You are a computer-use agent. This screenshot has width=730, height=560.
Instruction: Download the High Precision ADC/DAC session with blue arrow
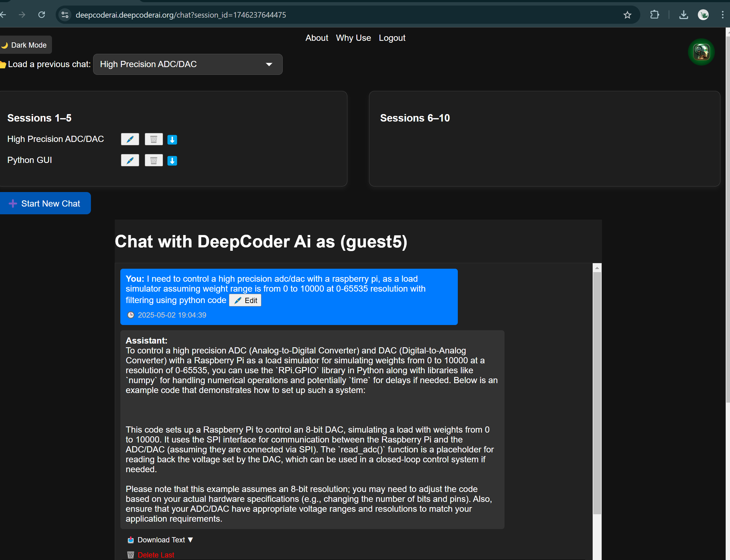click(x=172, y=140)
